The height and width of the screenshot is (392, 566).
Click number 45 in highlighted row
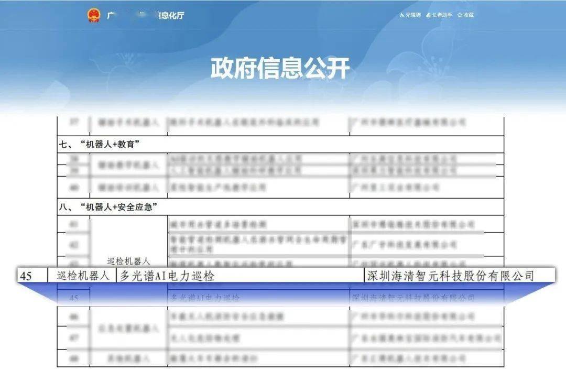tap(26, 276)
